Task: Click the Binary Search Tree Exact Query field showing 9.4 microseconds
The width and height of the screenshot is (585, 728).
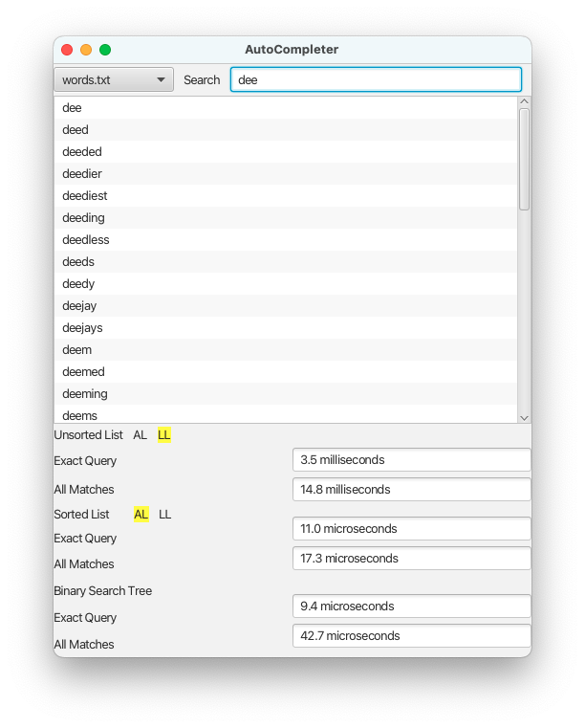Action: click(x=411, y=607)
